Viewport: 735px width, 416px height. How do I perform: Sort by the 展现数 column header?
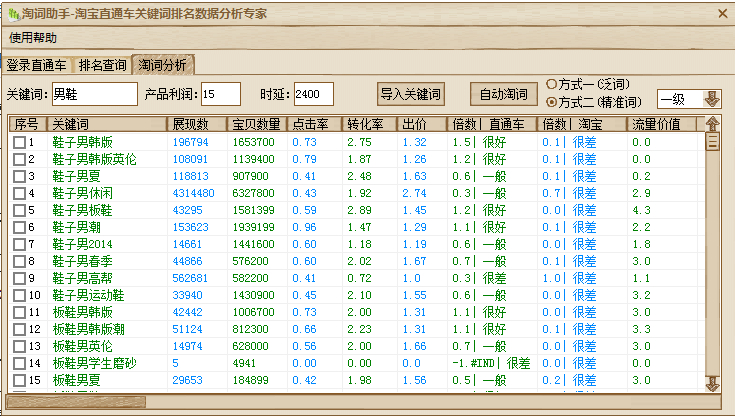(x=197, y=124)
